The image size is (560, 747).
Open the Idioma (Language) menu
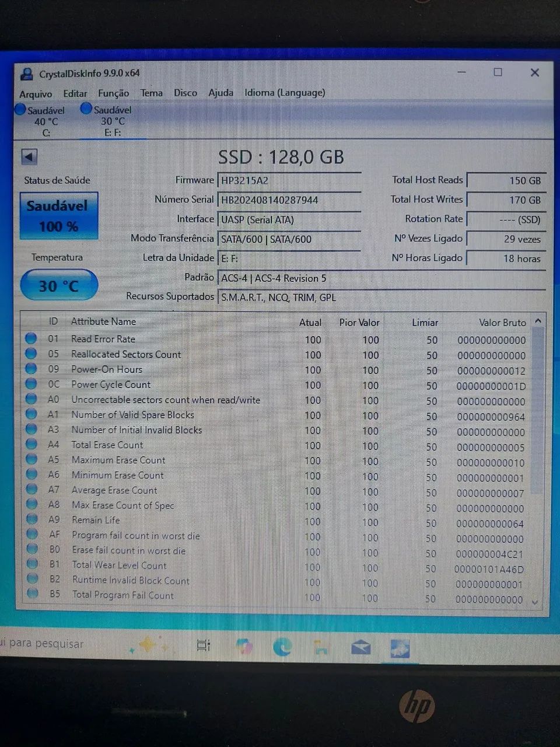point(285,92)
